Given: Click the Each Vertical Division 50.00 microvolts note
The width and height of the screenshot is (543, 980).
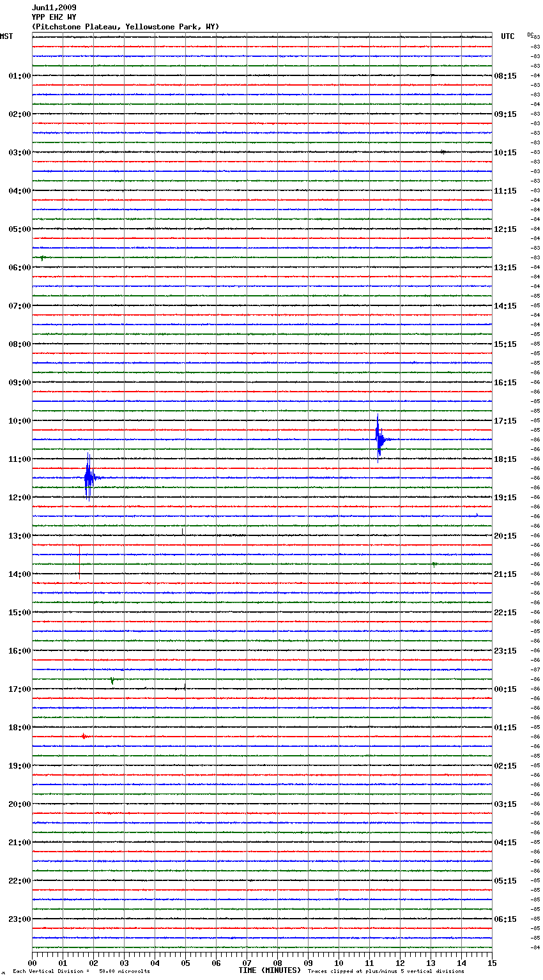Looking at the screenshot, I should tap(81, 971).
